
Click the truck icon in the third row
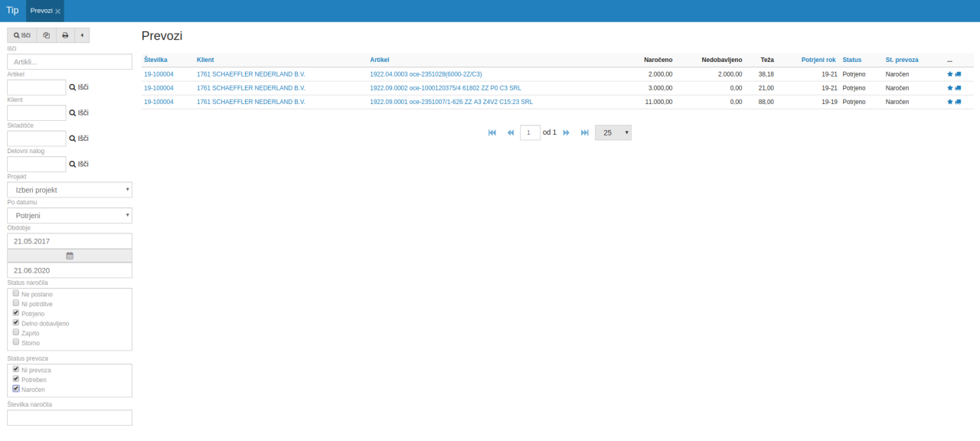(958, 102)
